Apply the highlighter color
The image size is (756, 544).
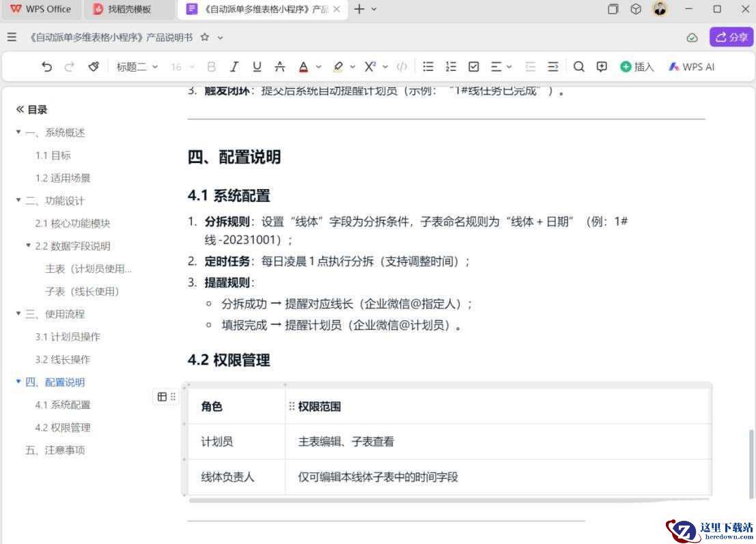338,66
